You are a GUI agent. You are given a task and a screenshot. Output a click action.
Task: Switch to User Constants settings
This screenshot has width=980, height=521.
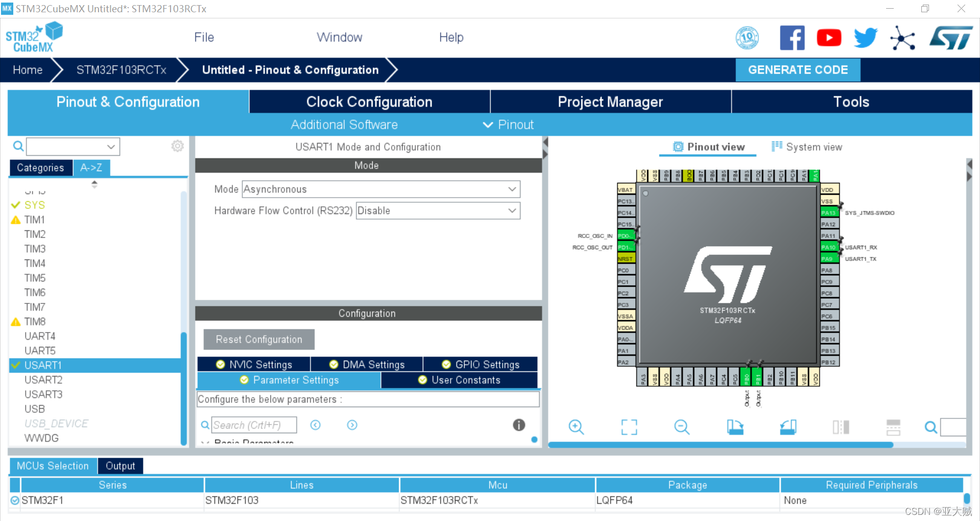click(459, 380)
